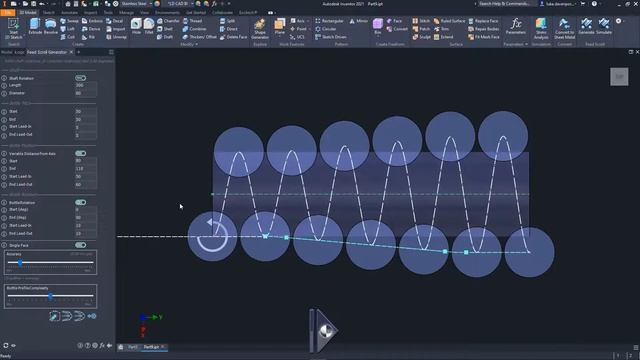The height and width of the screenshot is (360, 640).
Task: Click the ViewCube in the viewport
Action: 619,77
